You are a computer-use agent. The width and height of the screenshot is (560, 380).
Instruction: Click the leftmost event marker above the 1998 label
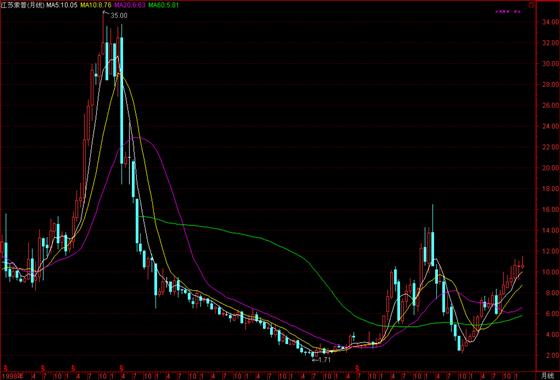tap(5, 368)
